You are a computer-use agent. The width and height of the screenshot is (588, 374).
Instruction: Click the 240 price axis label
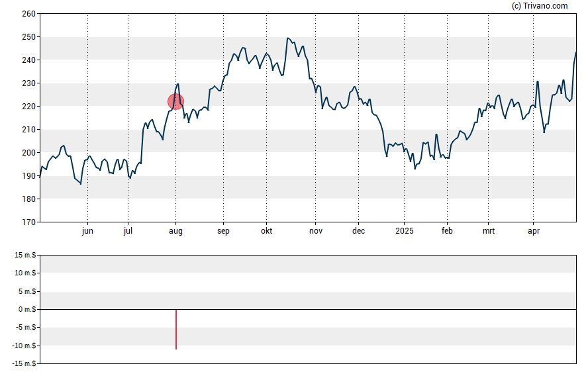(x=29, y=60)
